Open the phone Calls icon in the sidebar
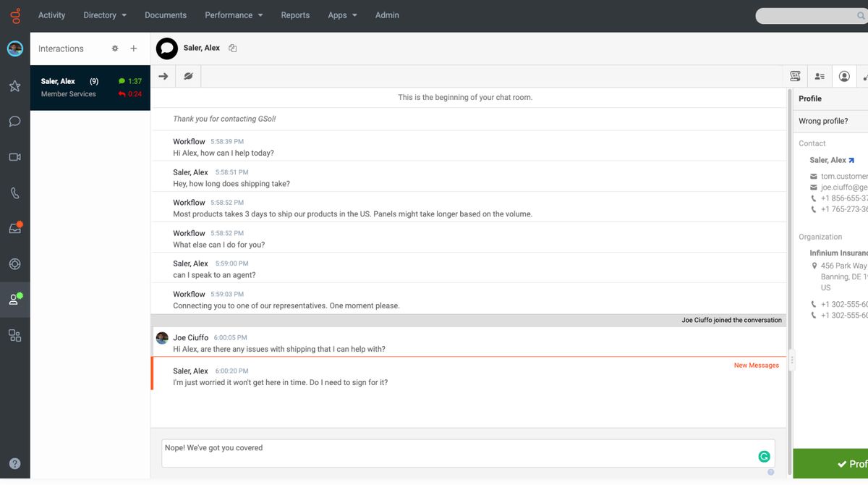This screenshot has height=485, width=868. pos(14,193)
